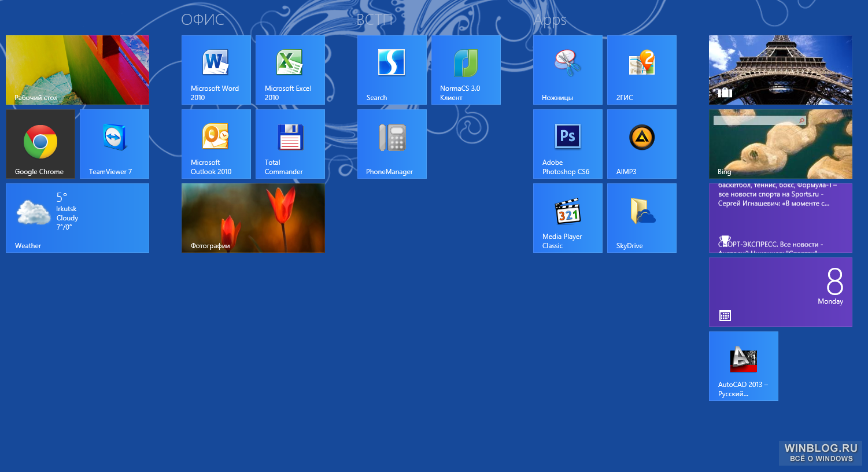Launch Google Chrome tile

(x=40, y=144)
